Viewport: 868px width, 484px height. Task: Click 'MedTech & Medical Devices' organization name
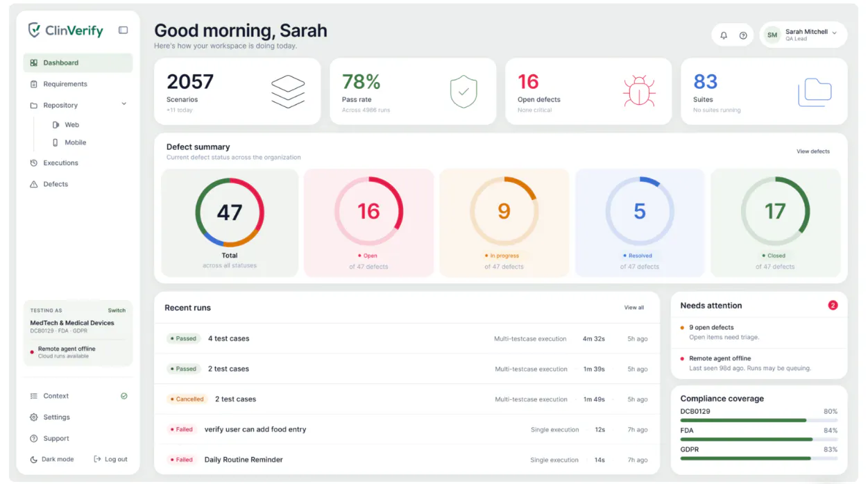click(72, 323)
